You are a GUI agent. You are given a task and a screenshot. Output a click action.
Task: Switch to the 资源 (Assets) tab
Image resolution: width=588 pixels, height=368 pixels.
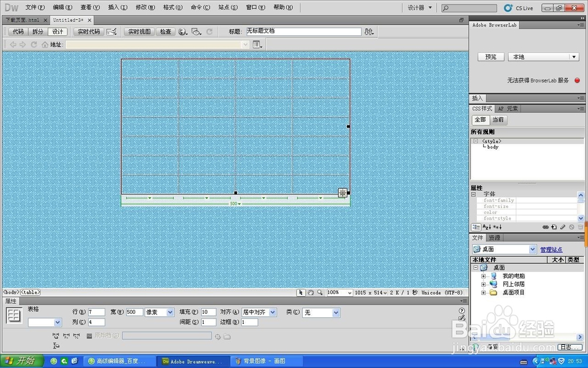[x=495, y=238]
